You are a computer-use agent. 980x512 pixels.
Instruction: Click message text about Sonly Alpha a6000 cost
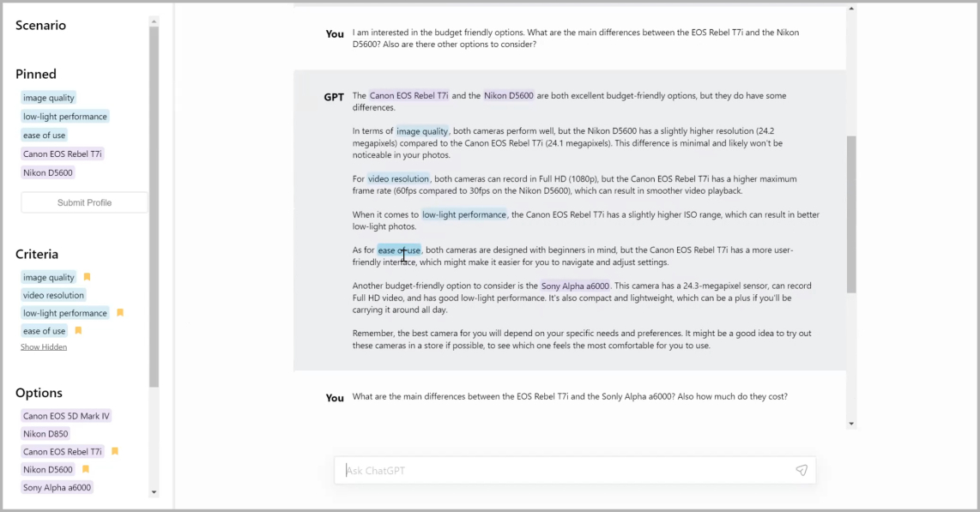pyautogui.click(x=570, y=396)
